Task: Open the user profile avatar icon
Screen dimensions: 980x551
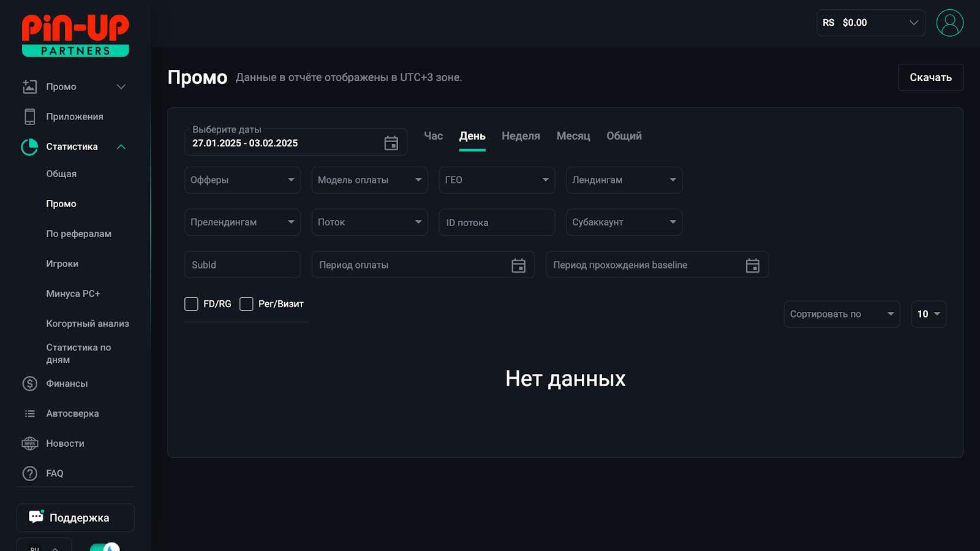Action: tap(949, 23)
